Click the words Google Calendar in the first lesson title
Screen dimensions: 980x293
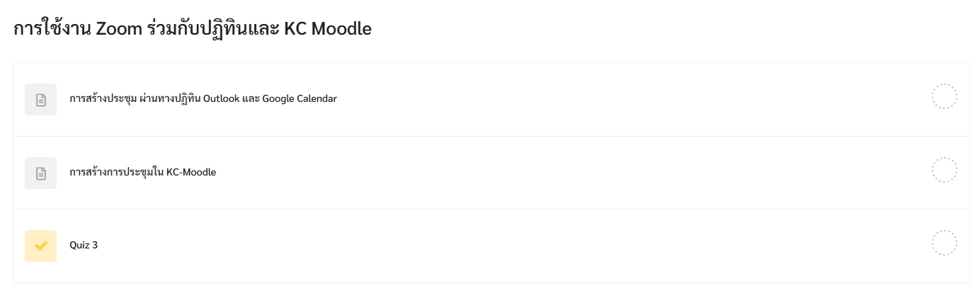pyautogui.click(x=300, y=99)
